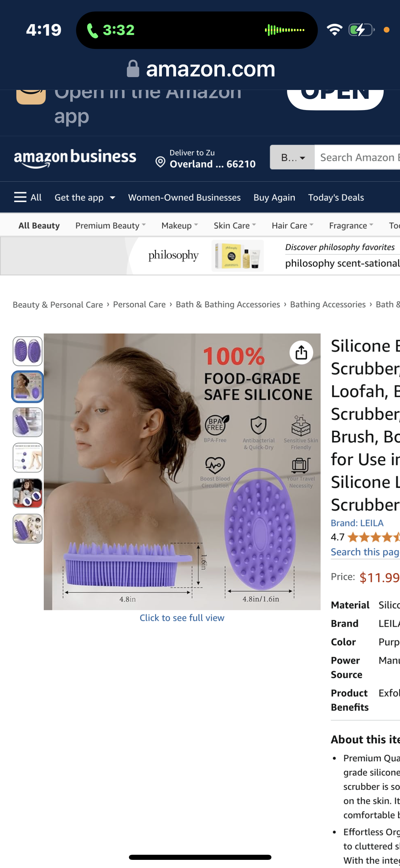Expand the Premium Beauty menu

110,225
